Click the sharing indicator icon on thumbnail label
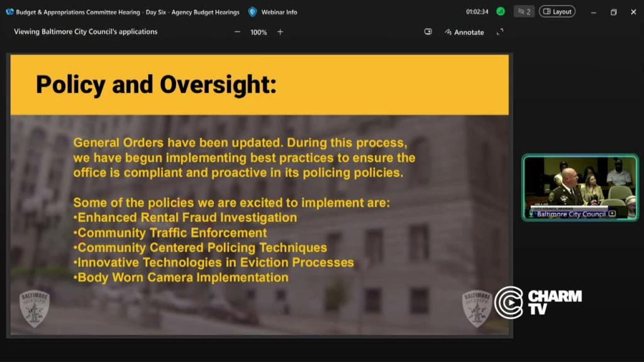The width and height of the screenshot is (644, 362). click(x=612, y=214)
